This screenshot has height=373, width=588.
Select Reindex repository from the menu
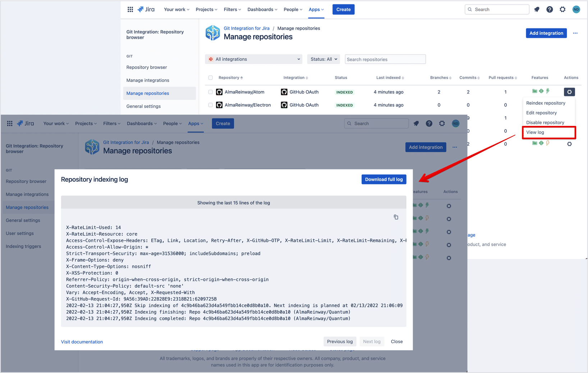click(x=546, y=103)
